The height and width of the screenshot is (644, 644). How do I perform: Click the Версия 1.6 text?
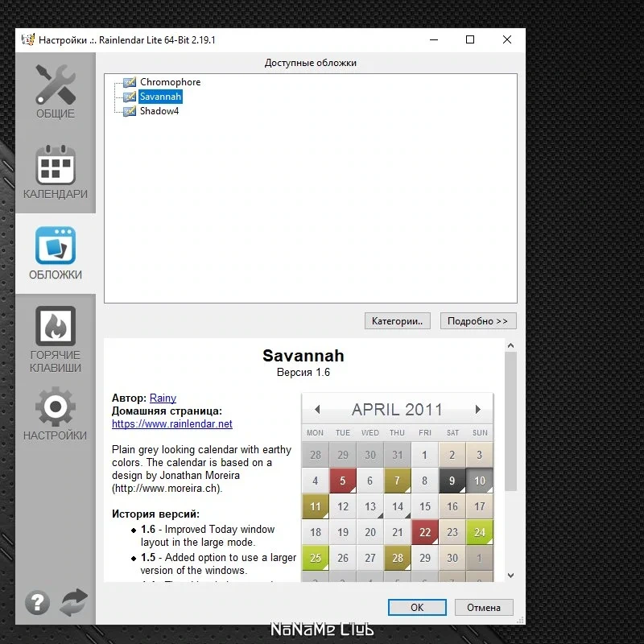[303, 372]
